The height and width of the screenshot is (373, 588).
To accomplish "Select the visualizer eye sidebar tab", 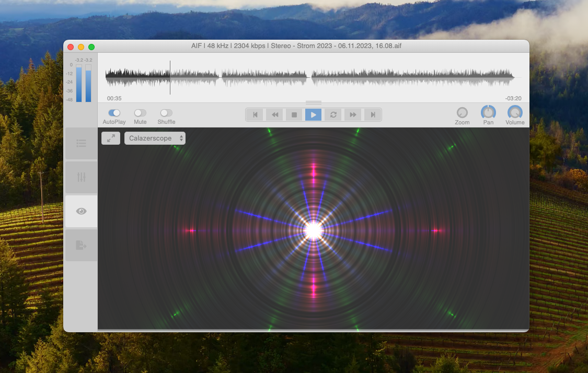I will (x=82, y=211).
